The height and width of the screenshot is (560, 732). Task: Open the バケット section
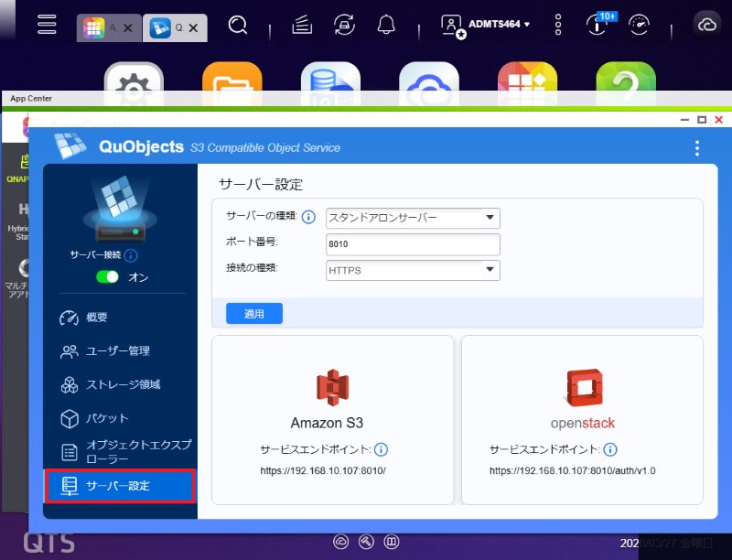click(107, 418)
